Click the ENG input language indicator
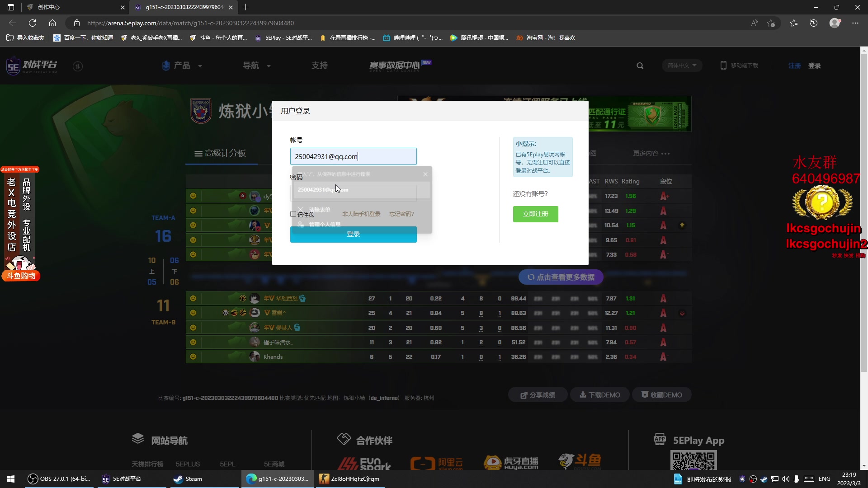868x488 pixels. (x=824, y=479)
